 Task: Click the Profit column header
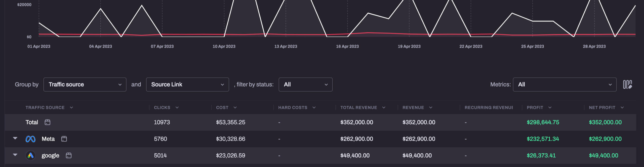(535, 108)
